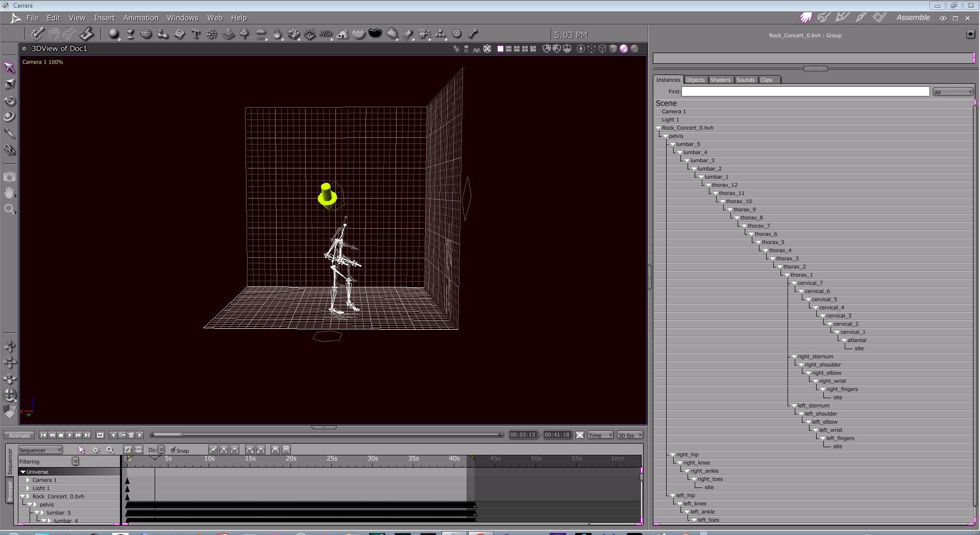Open the Render room film icon

(x=879, y=17)
